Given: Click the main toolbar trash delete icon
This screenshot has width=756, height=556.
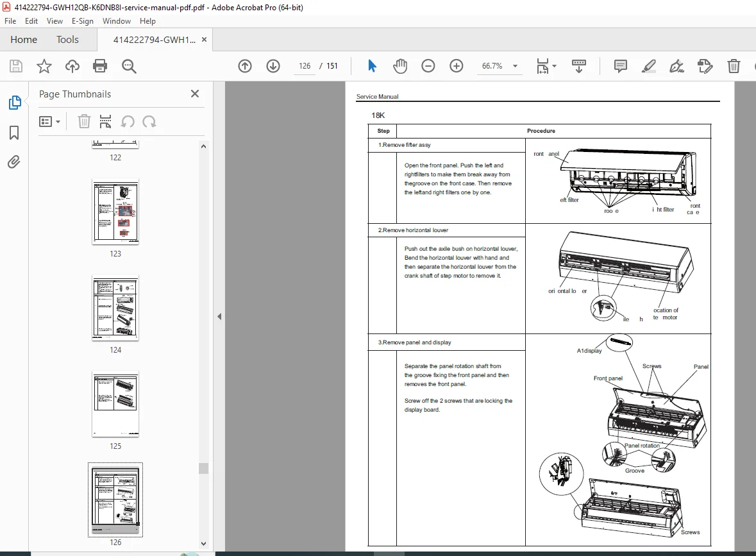Looking at the screenshot, I should tap(734, 66).
